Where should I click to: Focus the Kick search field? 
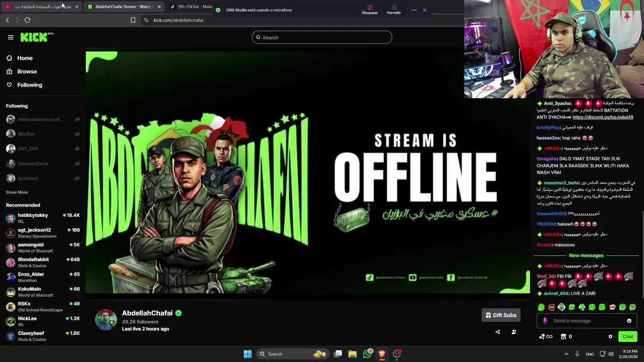point(321,37)
